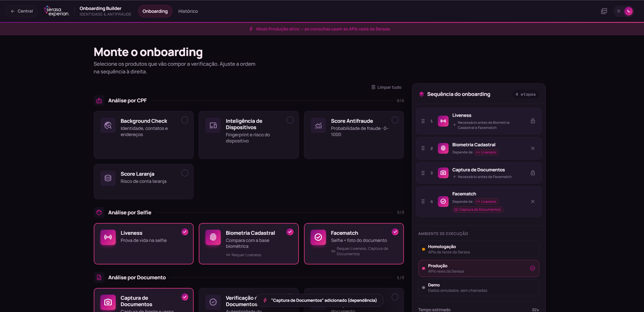Uncheck the Facematch card checkmark
This screenshot has height=312, width=644.
point(395,232)
